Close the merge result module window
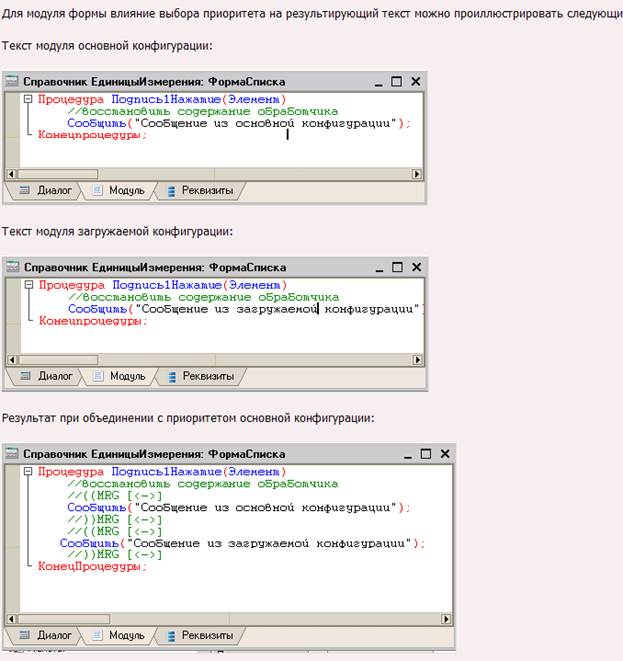Screen dimensions: 623x661 pyautogui.click(x=445, y=454)
